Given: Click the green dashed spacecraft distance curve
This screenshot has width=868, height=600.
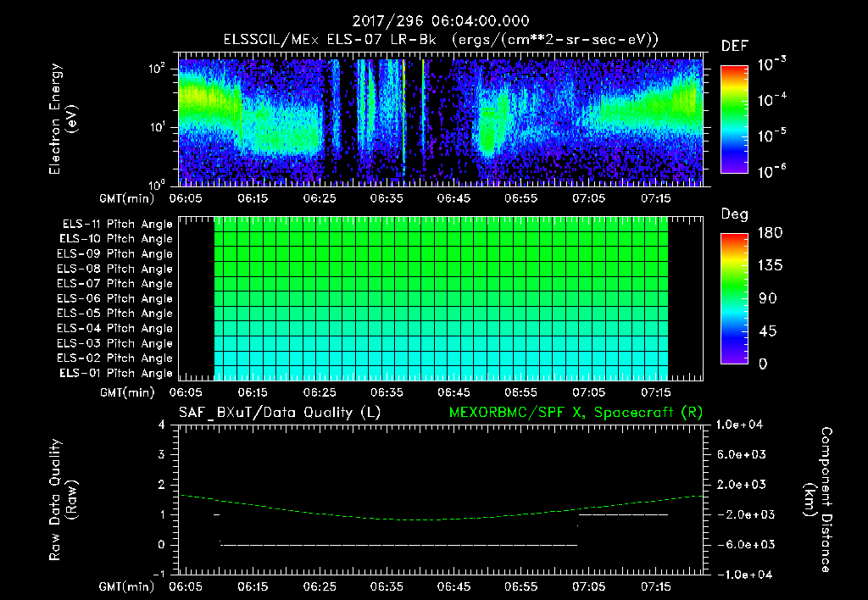Looking at the screenshot, I should tap(442, 519).
